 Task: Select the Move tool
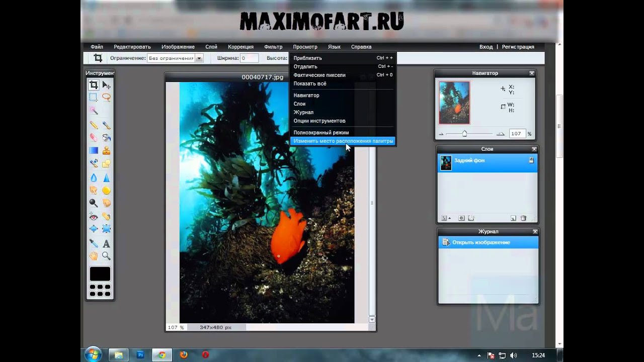point(106,85)
